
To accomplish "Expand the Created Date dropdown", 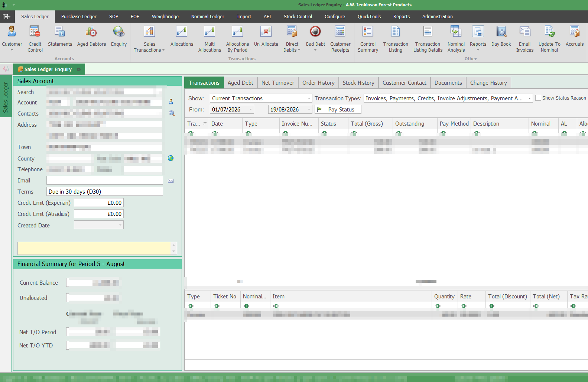I will point(120,225).
